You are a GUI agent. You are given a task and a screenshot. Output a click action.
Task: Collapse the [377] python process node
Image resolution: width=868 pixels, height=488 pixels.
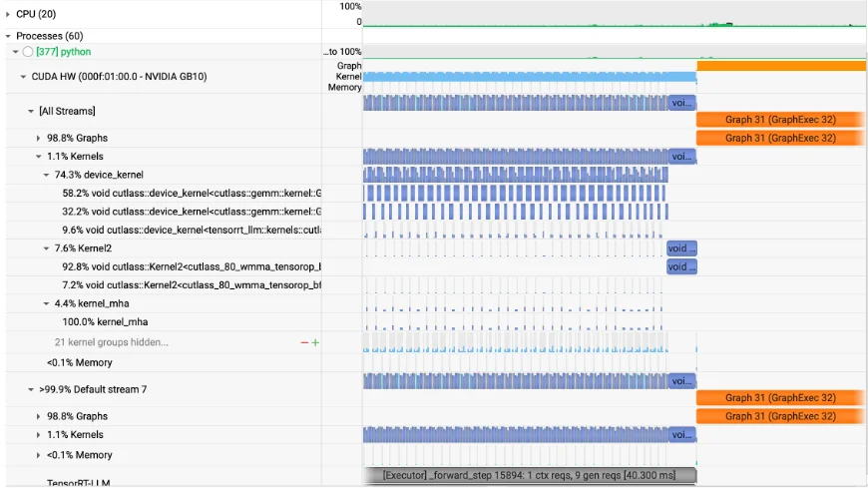tap(16, 51)
